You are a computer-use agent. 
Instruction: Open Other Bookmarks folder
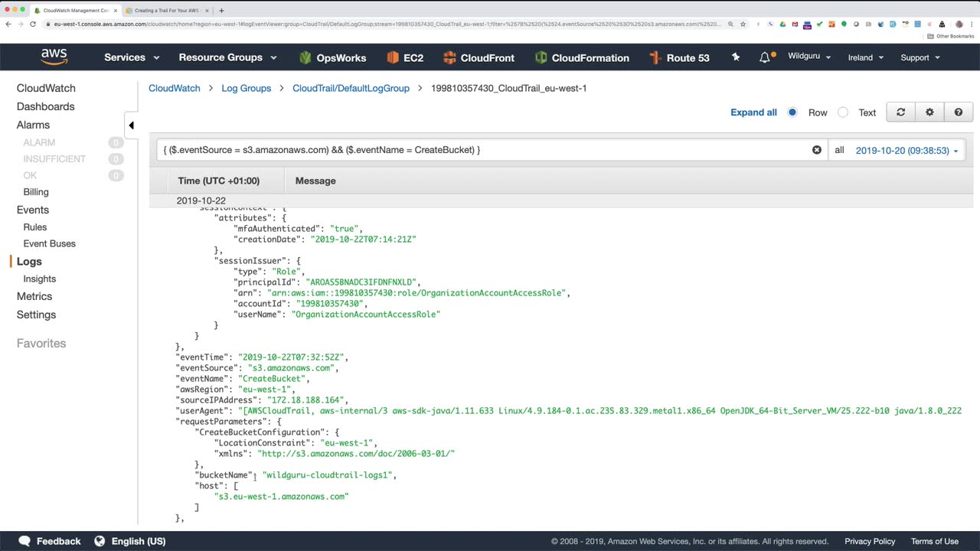coord(950,36)
